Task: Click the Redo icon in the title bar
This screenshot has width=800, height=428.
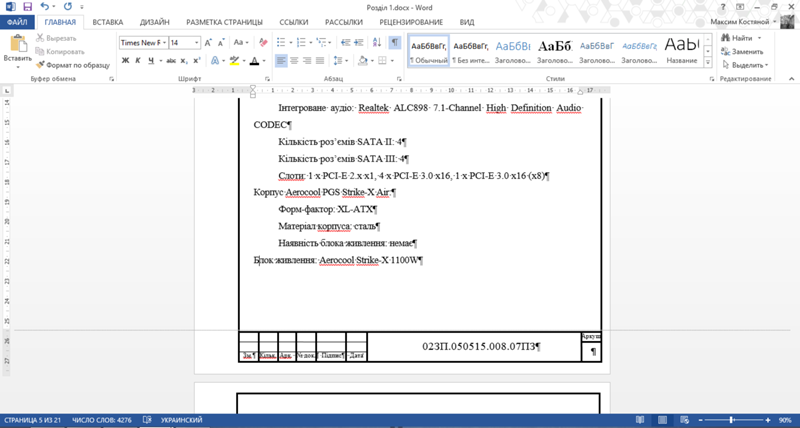Action: [68, 7]
